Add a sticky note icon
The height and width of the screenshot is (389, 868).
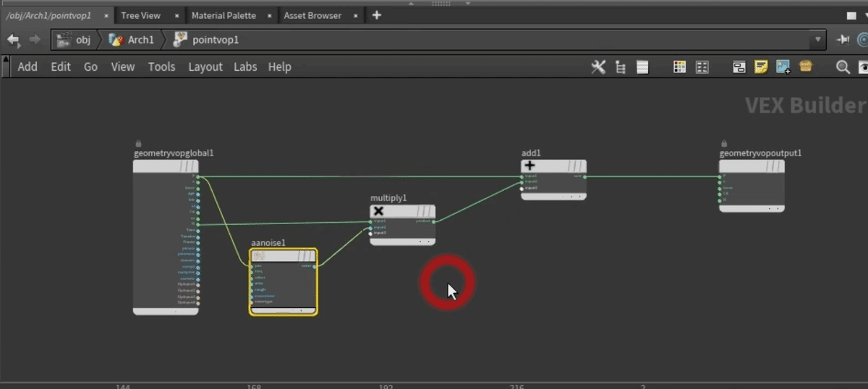coord(761,67)
